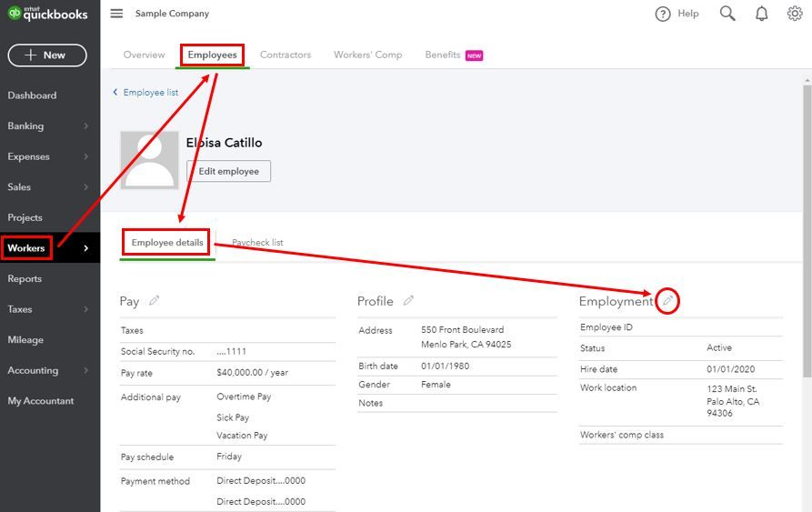
Task: Open the Benefits tab
Action: coord(443,55)
